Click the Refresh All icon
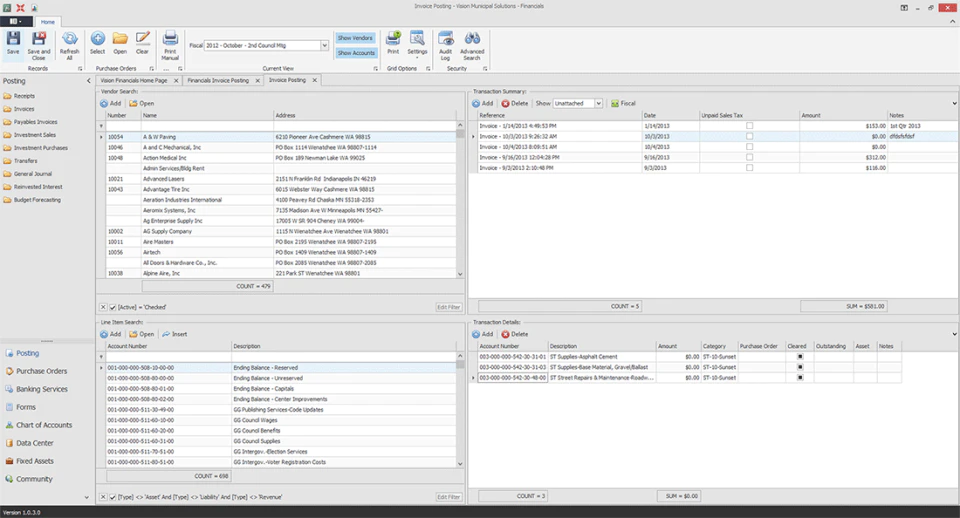The width and height of the screenshot is (960, 518). (70, 45)
